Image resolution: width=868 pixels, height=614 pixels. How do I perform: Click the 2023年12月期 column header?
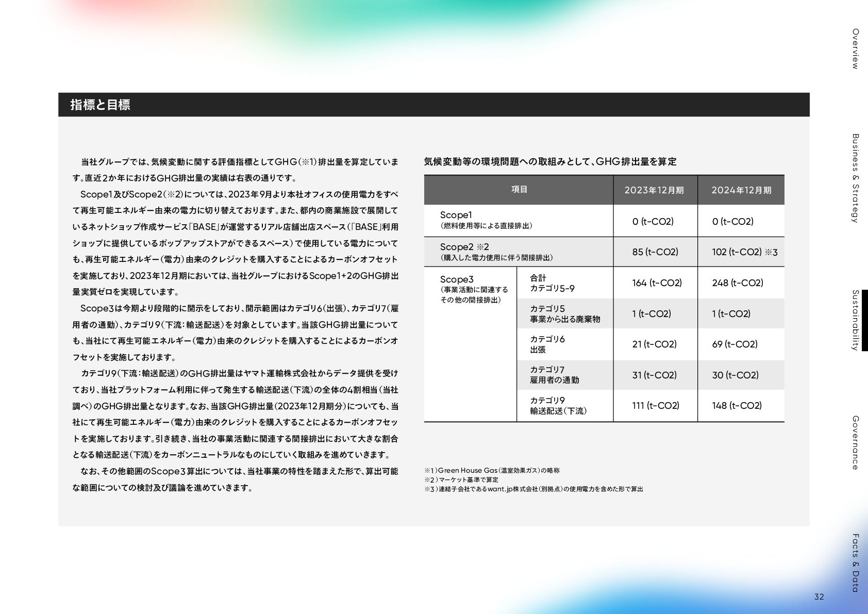654,190
